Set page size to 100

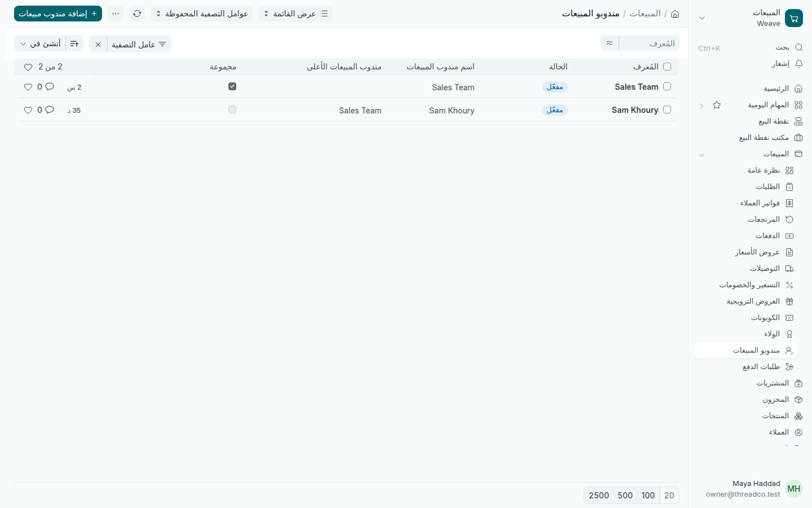click(x=648, y=496)
